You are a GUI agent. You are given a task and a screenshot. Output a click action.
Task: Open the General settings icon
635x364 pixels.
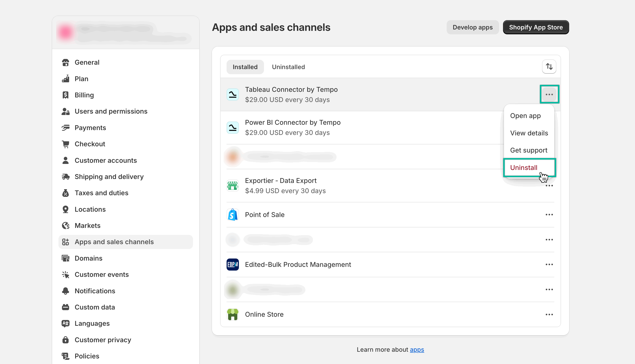click(65, 62)
